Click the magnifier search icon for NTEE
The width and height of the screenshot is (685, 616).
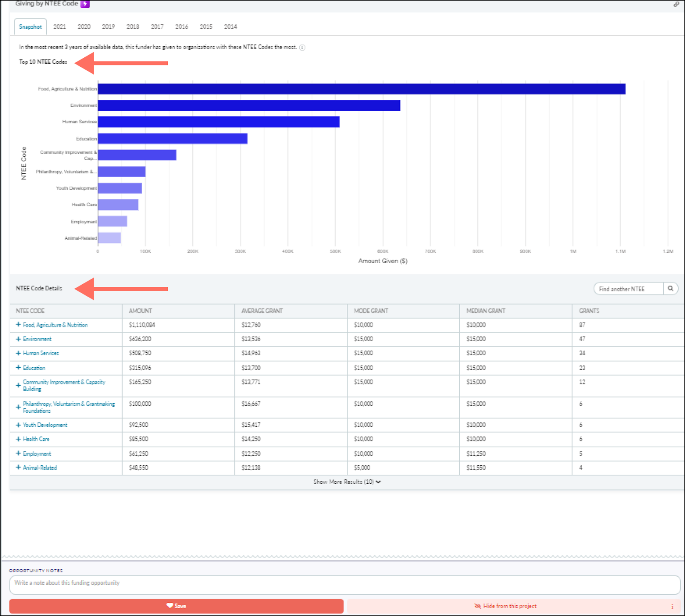(x=670, y=289)
